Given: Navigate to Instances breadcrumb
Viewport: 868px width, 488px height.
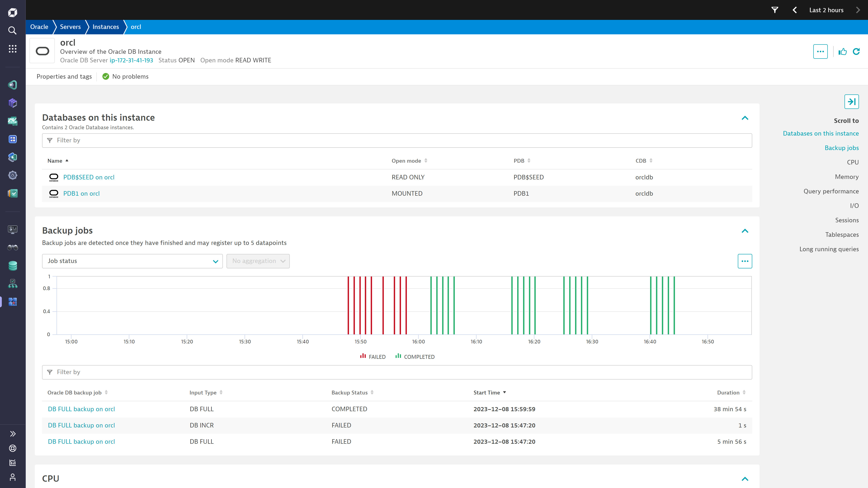Looking at the screenshot, I should (106, 27).
